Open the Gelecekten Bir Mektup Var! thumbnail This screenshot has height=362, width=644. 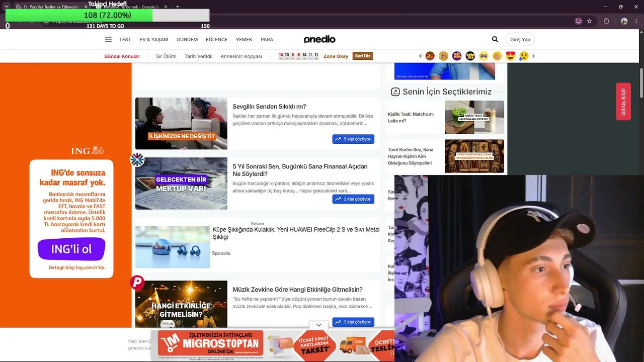point(181,184)
